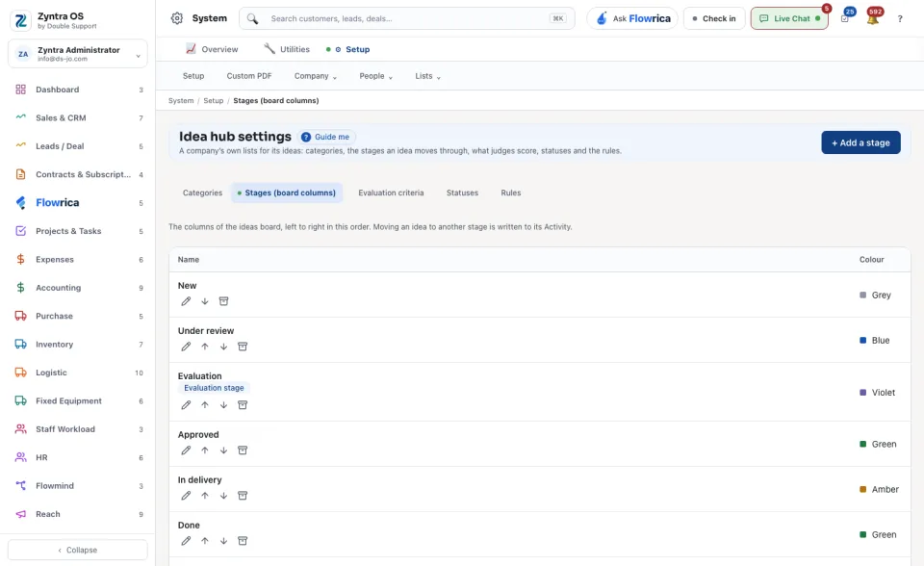Move Done stage up
The height and width of the screenshot is (566, 924).
coord(204,541)
